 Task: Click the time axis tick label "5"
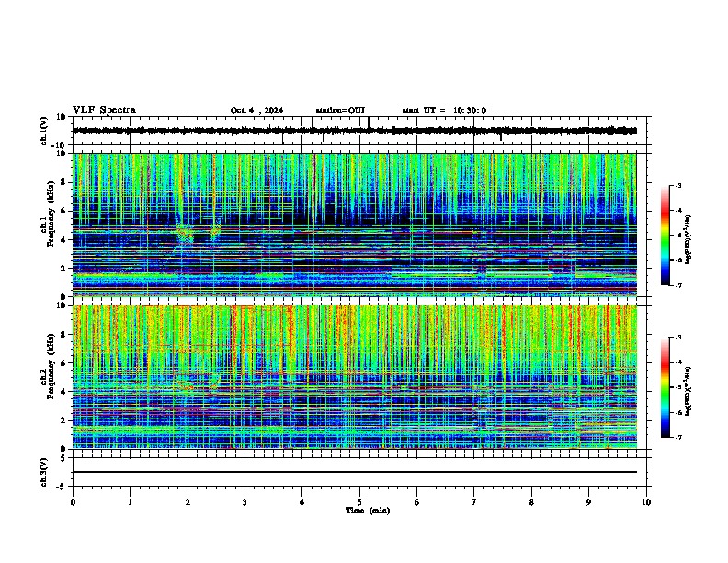click(x=359, y=502)
